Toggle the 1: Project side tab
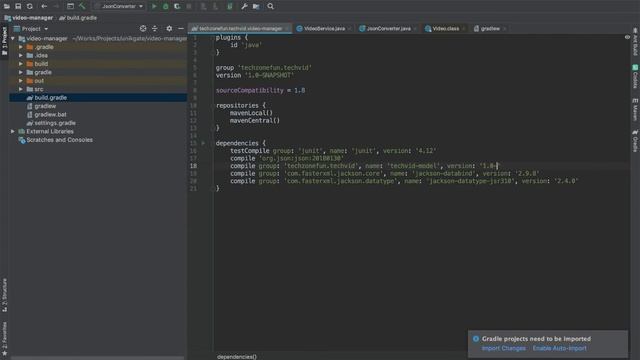The height and width of the screenshot is (360, 640). point(4,42)
